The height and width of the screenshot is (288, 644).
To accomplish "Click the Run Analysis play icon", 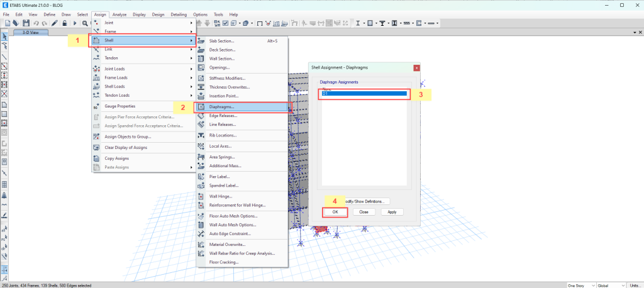I will click(x=75, y=23).
